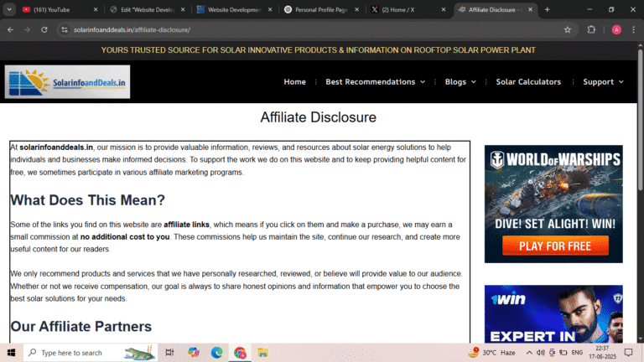
Task: Click the browser back arrow
Action: tap(10, 29)
